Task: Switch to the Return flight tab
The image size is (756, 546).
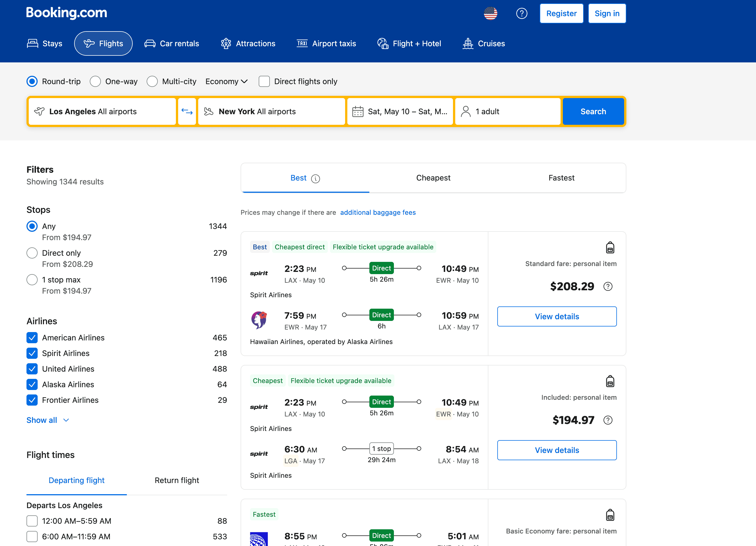Action: tap(177, 480)
